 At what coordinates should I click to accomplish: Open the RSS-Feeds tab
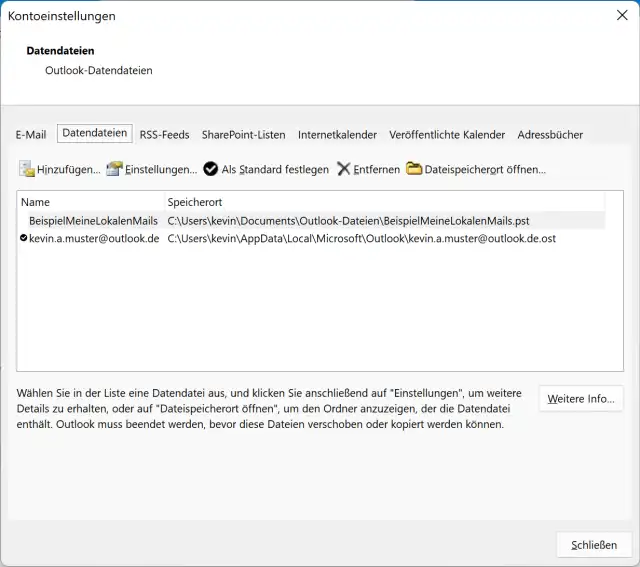pyautogui.click(x=164, y=135)
